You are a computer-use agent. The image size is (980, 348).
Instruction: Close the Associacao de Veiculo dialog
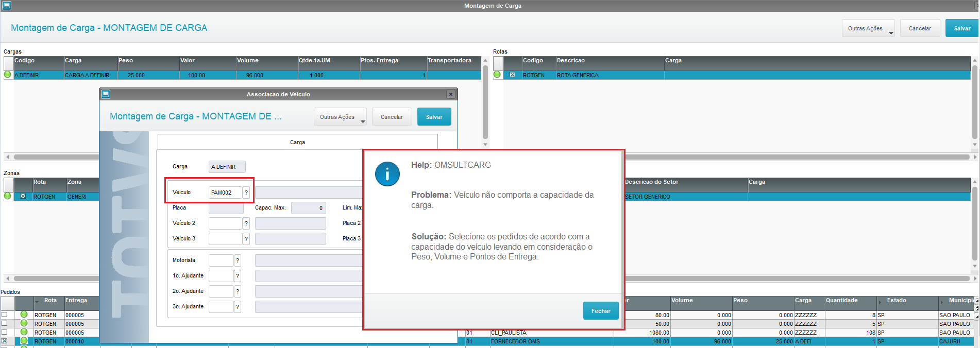pyautogui.click(x=451, y=94)
